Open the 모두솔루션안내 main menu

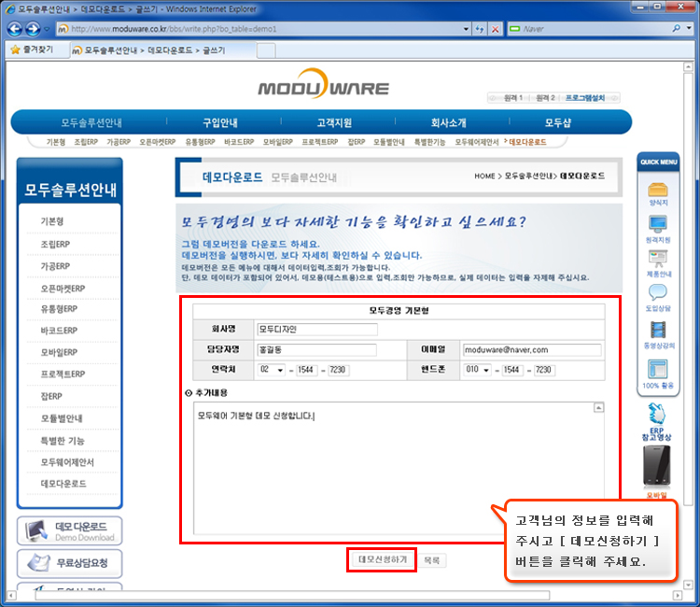(x=91, y=123)
